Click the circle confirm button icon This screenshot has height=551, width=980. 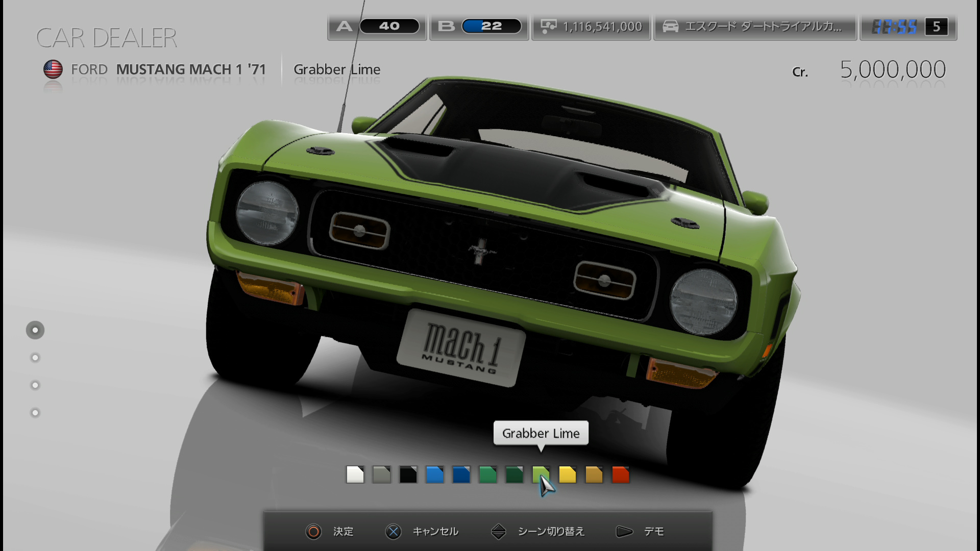click(313, 532)
